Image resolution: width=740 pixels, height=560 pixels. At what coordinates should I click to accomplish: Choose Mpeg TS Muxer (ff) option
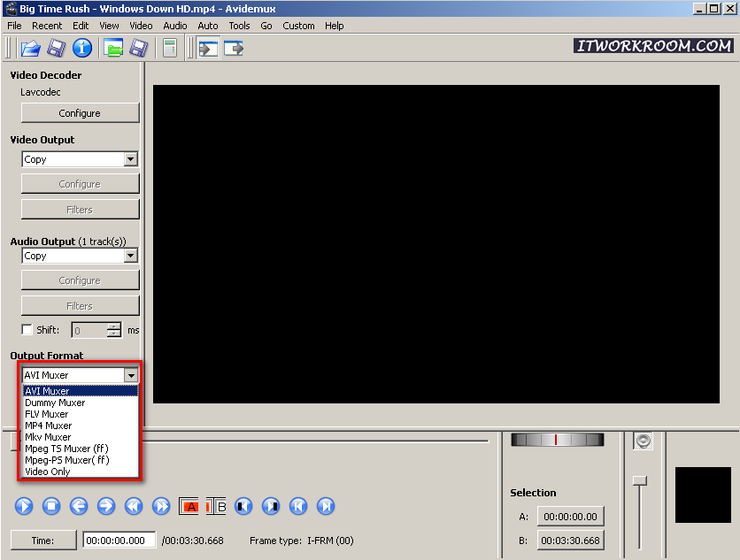81,449
